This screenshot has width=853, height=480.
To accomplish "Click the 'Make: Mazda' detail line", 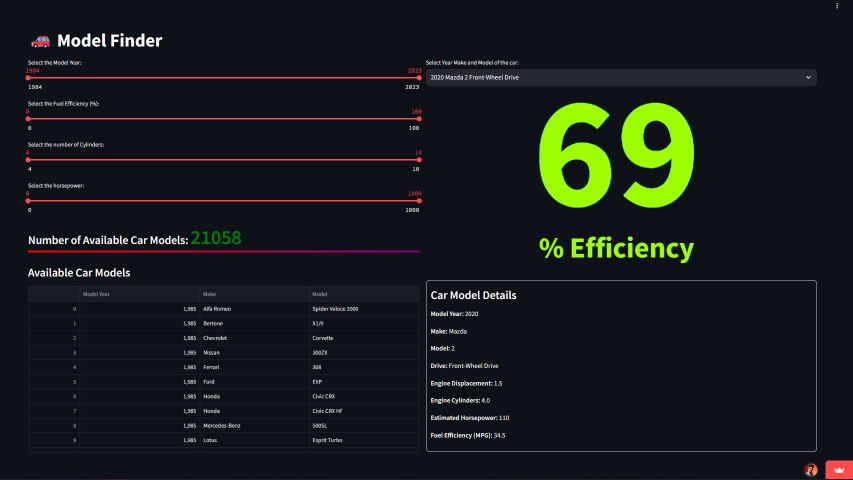I will [x=449, y=331].
